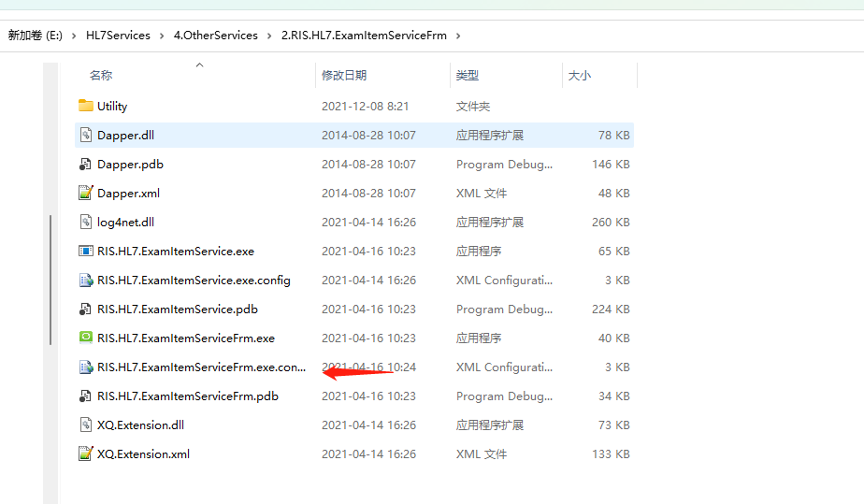This screenshot has width=864, height=504.
Task: Navigate to HL7Services in the address bar
Action: coord(118,36)
